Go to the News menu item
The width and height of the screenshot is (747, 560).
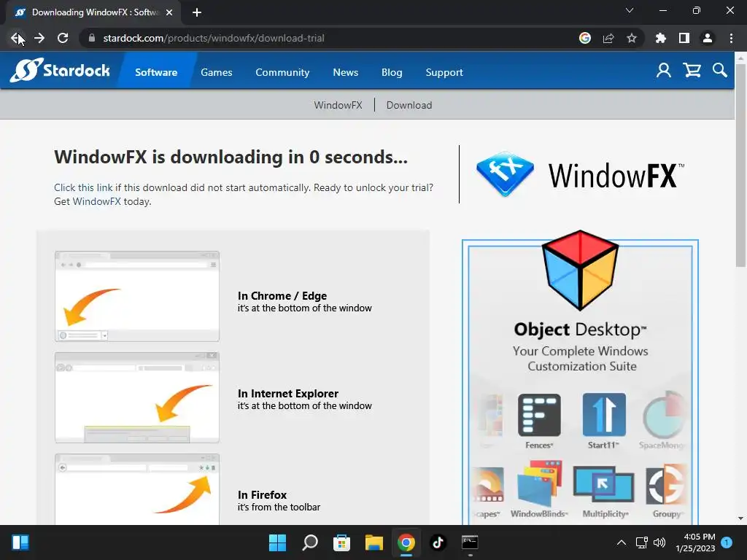(345, 72)
